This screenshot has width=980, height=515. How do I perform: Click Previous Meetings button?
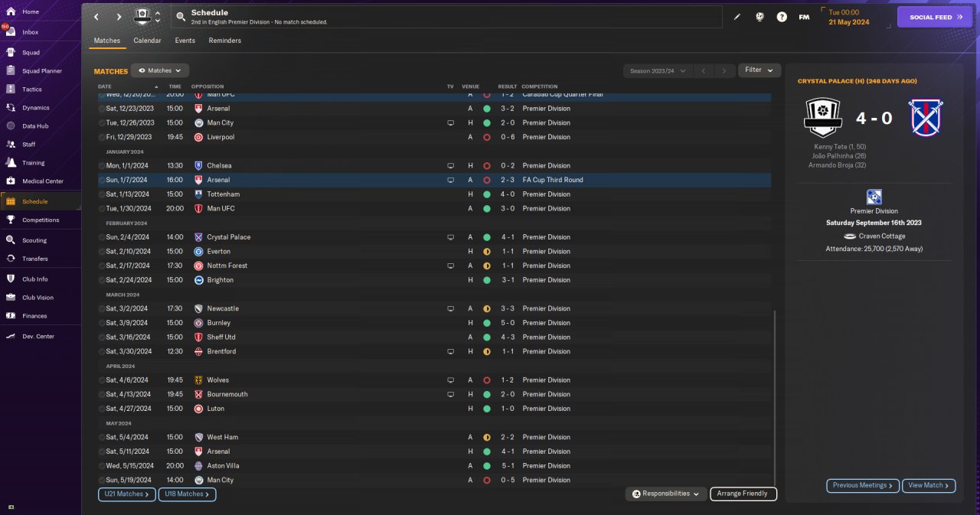pos(863,485)
